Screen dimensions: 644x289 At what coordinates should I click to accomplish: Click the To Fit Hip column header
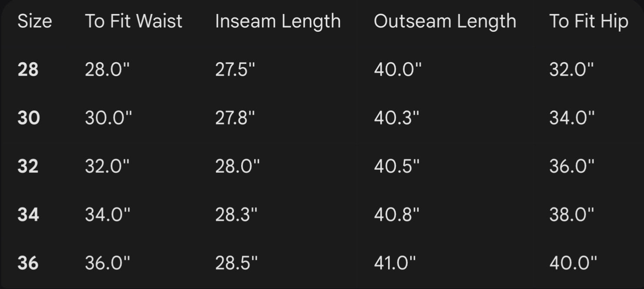[588, 21]
